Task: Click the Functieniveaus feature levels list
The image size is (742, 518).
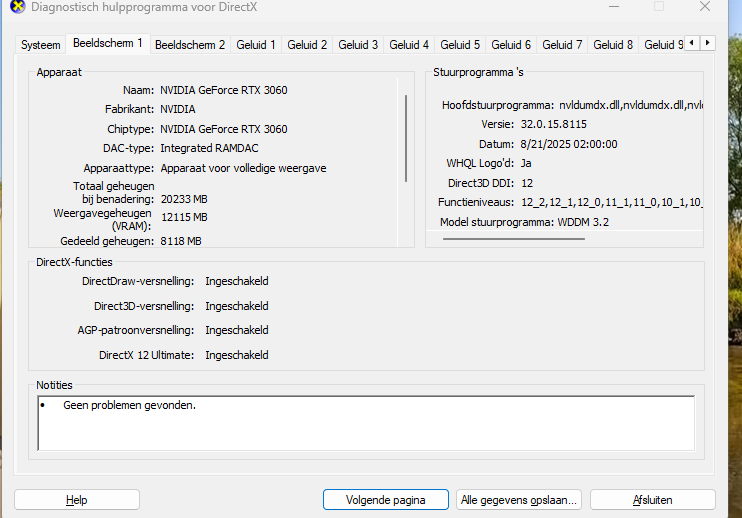Action: [x=612, y=202]
